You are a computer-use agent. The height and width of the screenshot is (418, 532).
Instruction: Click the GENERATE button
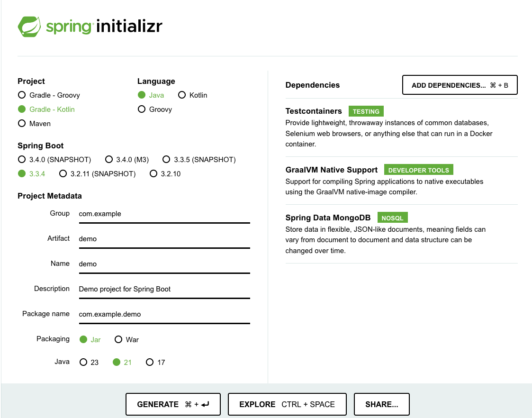click(173, 404)
